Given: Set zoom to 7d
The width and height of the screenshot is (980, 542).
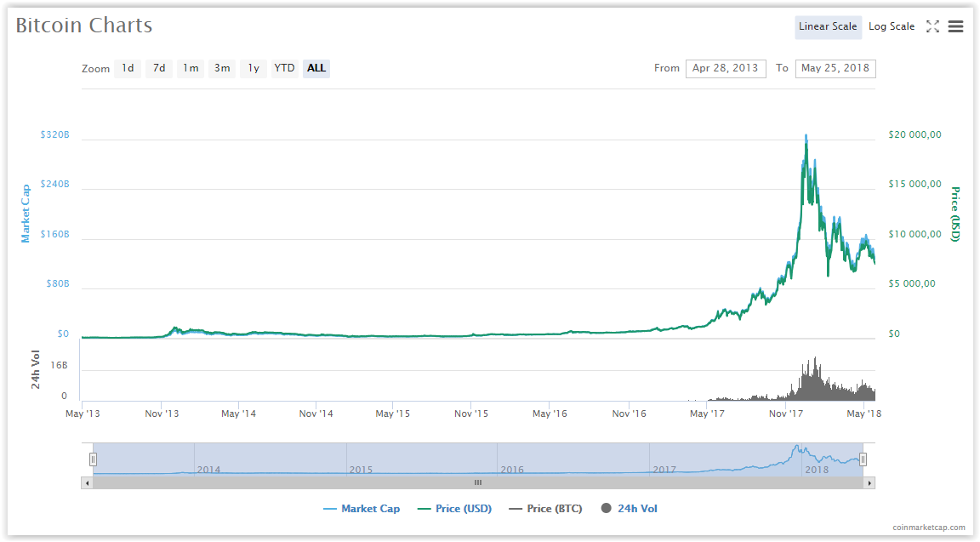Looking at the screenshot, I should 159,68.
